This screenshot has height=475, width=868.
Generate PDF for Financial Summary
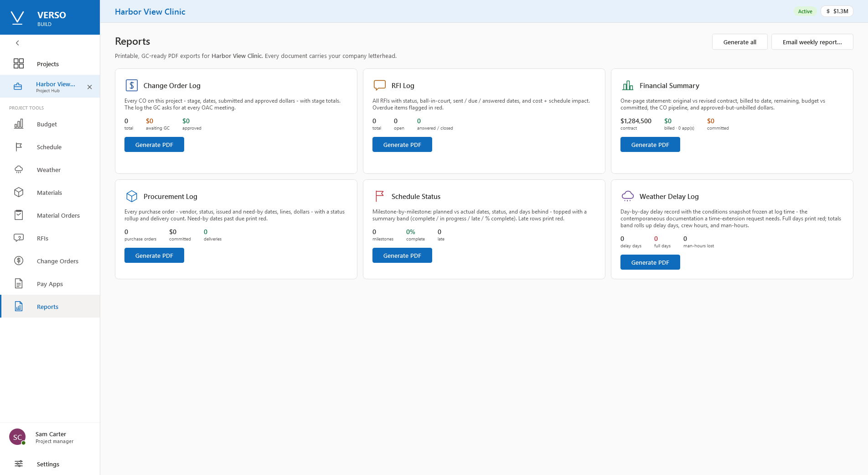650,145
